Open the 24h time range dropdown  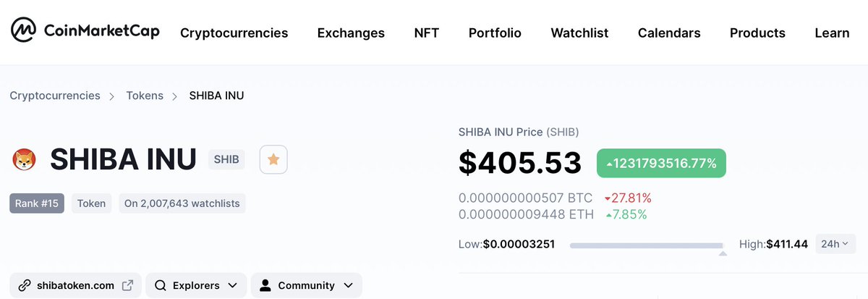(835, 244)
